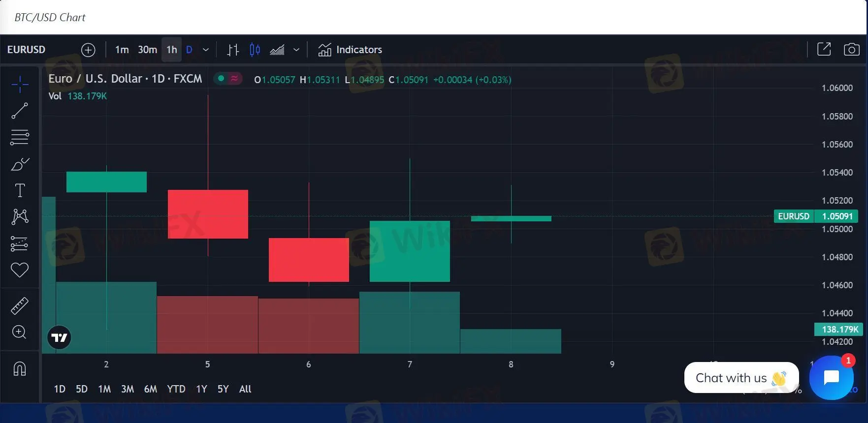Image resolution: width=868 pixels, height=423 pixels.
Task: Expand the chart style dropdown arrow
Action: pos(296,50)
